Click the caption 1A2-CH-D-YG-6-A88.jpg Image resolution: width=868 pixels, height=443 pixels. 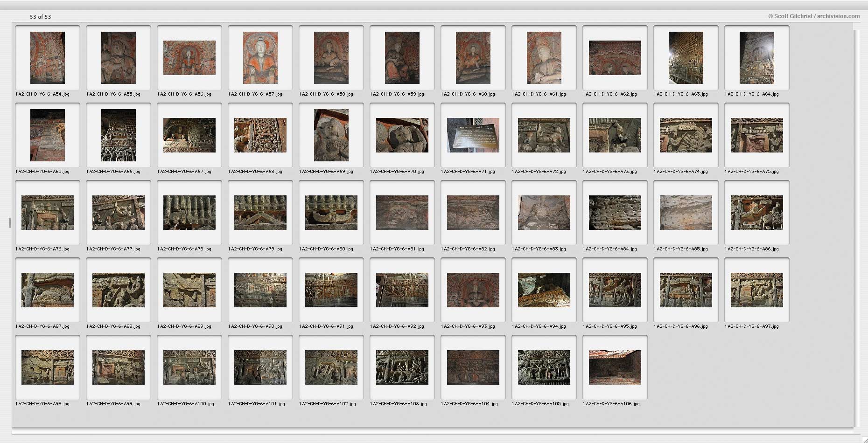[x=113, y=326]
